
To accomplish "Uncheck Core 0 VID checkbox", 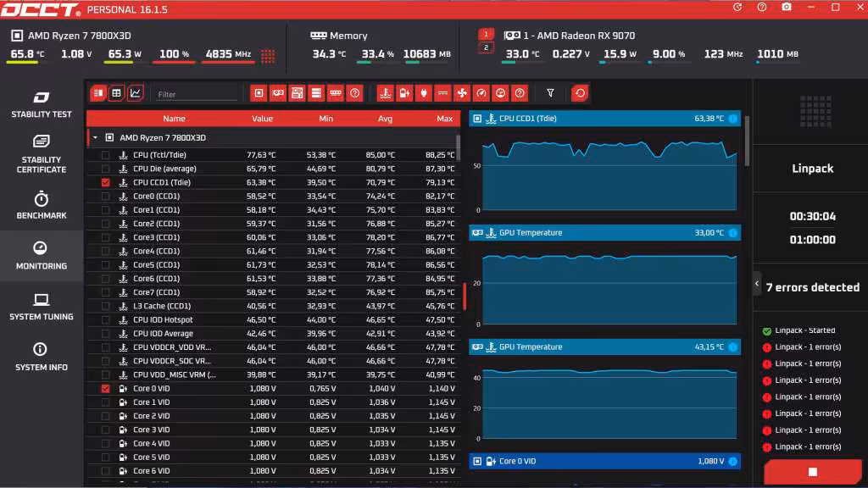I will tap(105, 388).
